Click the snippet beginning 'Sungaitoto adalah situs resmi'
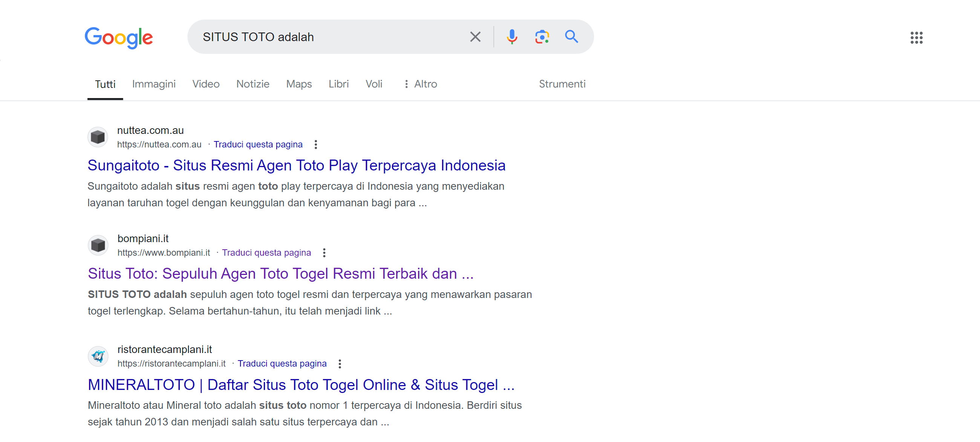Viewport: 980px width, 442px height. click(x=296, y=194)
